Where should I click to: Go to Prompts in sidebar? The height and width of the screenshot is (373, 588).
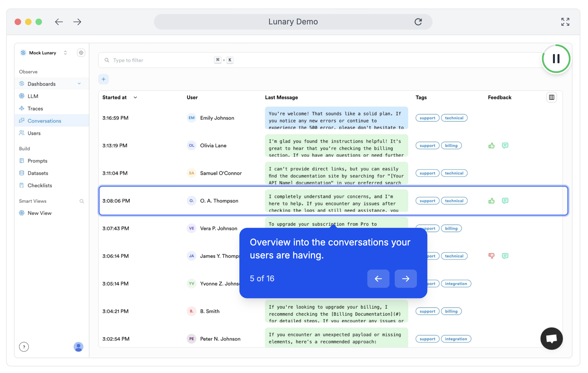point(37,161)
